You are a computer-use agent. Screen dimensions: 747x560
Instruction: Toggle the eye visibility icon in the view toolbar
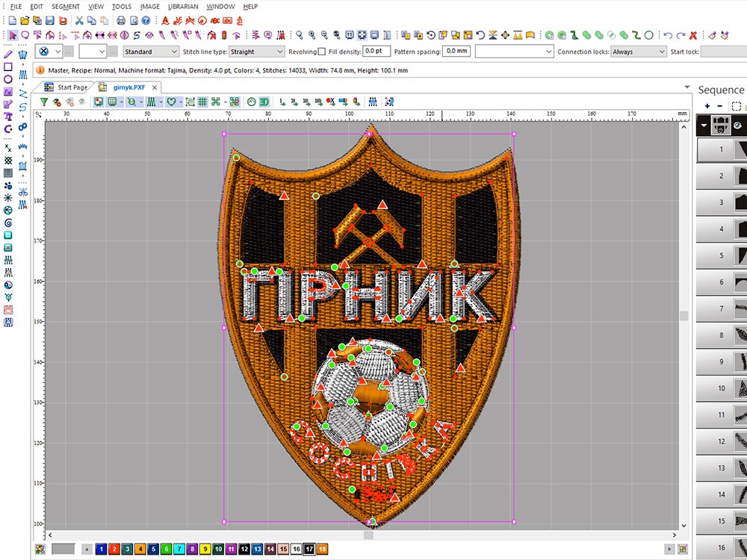pyautogui.click(x=81, y=102)
